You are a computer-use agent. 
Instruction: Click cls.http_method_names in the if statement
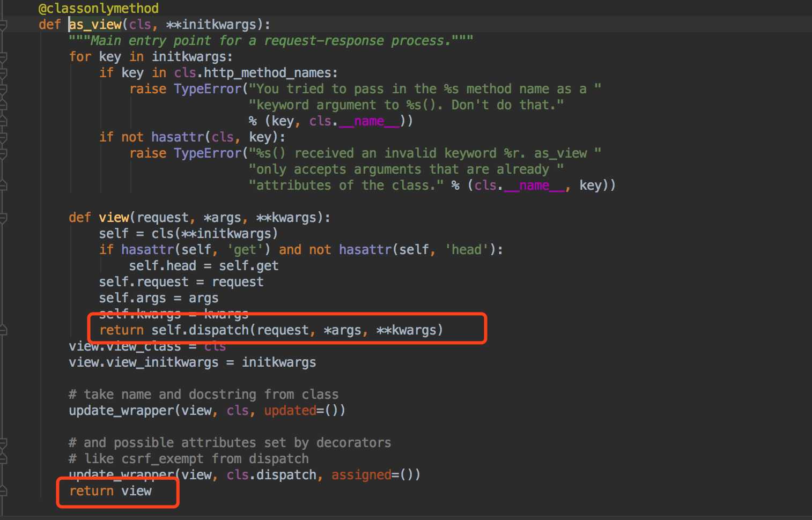click(x=253, y=73)
